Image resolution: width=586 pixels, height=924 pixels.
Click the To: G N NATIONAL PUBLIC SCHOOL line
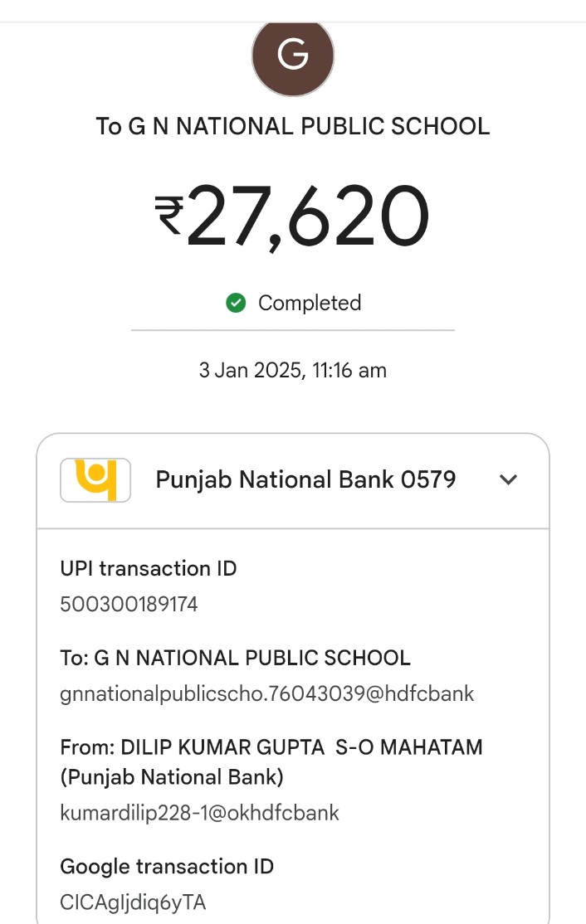coord(235,658)
